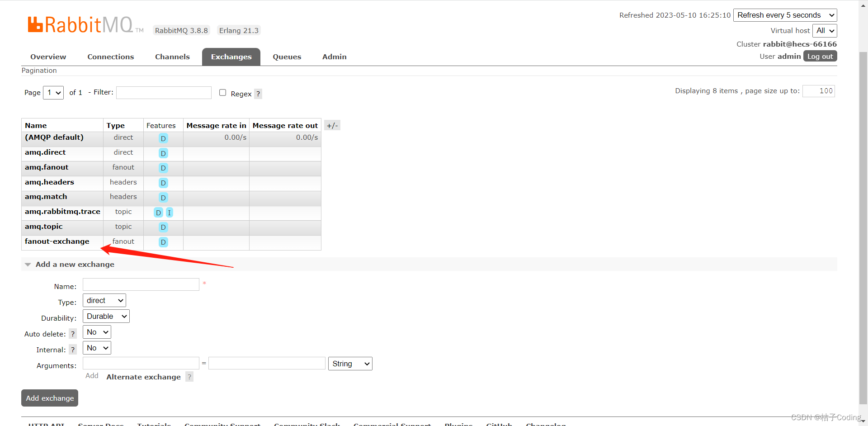The image size is (868, 426).
Task: Click the RabbitMQ 3.8.8 version label
Action: (x=181, y=30)
